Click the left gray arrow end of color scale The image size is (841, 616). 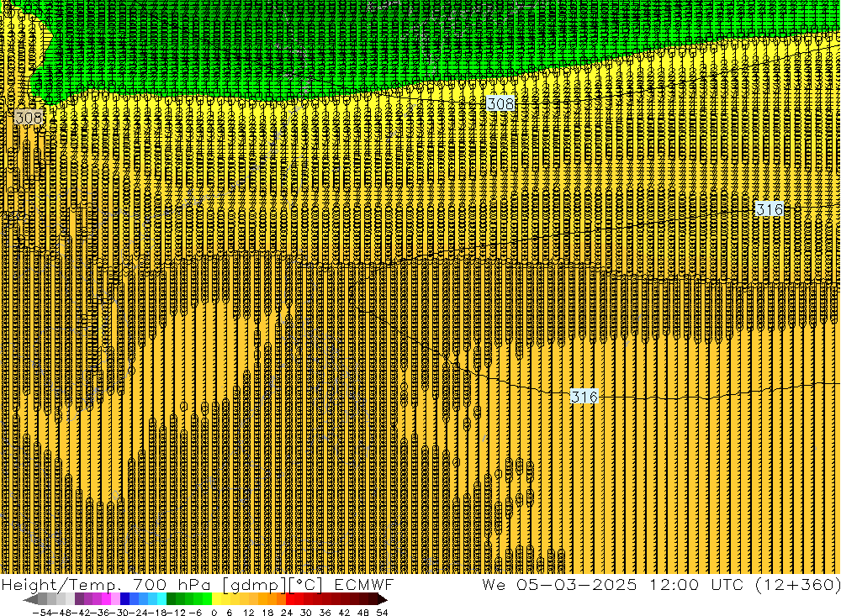30,599
